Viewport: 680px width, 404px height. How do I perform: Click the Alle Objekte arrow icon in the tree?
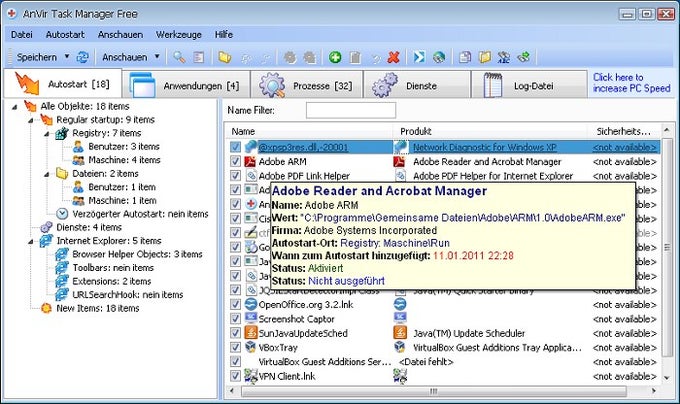[x=30, y=106]
